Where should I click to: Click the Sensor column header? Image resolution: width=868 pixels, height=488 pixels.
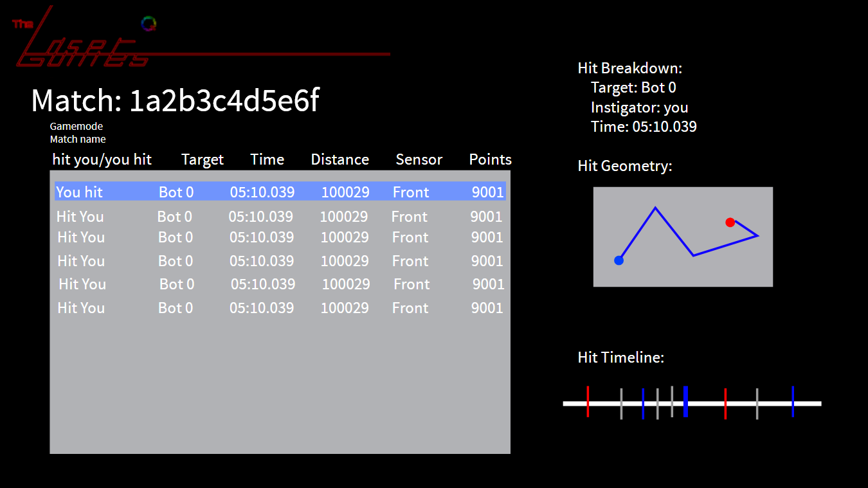[x=419, y=159]
